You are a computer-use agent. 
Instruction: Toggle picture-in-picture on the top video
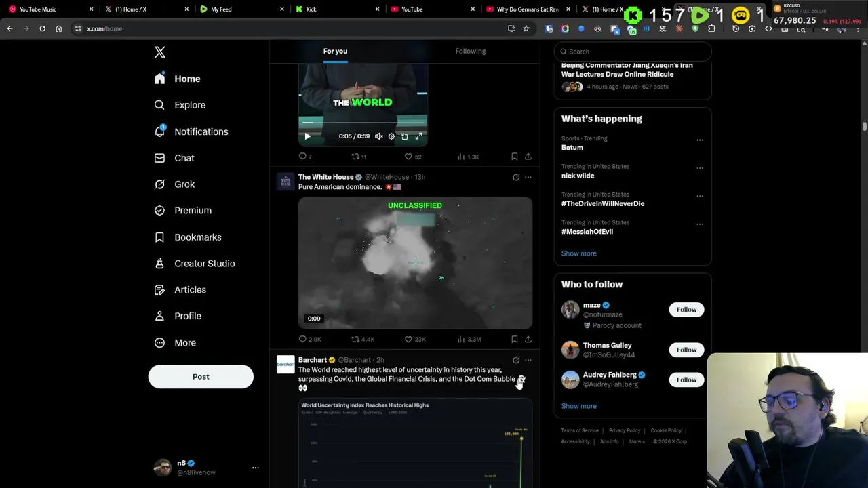[404, 136]
